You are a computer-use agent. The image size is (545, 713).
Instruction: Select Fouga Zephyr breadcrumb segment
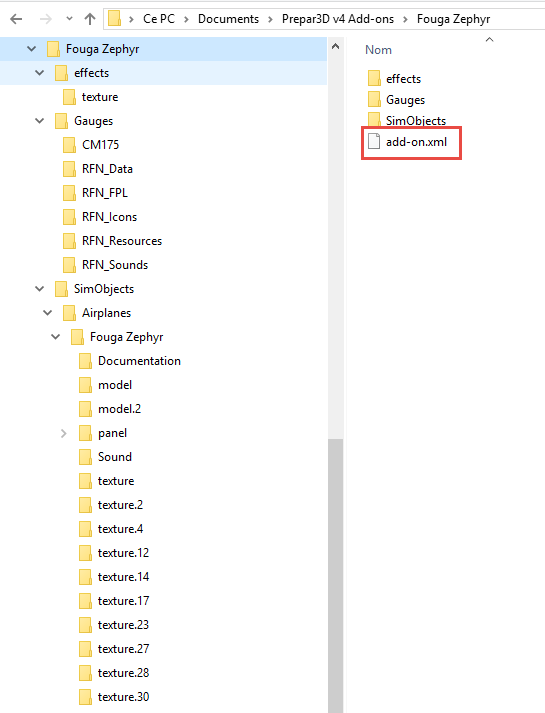[453, 19]
